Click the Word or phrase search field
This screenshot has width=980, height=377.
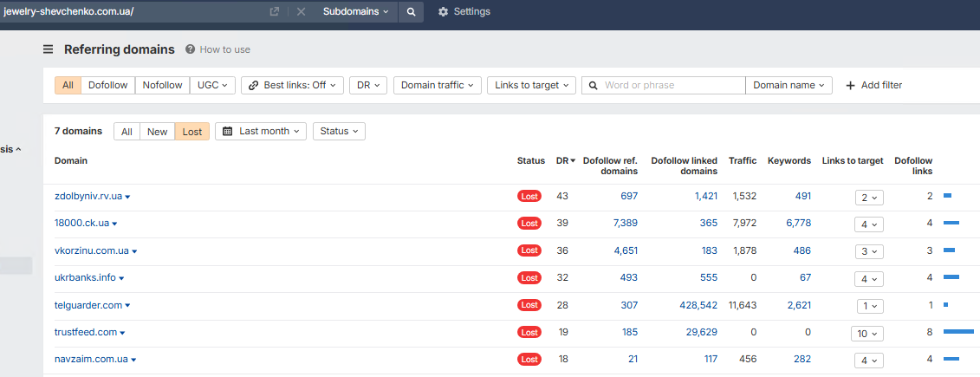(x=672, y=85)
